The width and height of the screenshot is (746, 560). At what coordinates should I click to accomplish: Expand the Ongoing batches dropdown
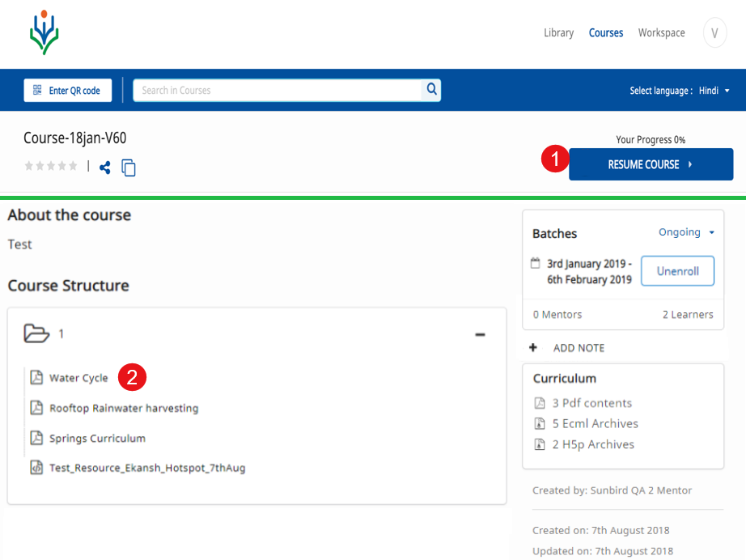(x=686, y=232)
